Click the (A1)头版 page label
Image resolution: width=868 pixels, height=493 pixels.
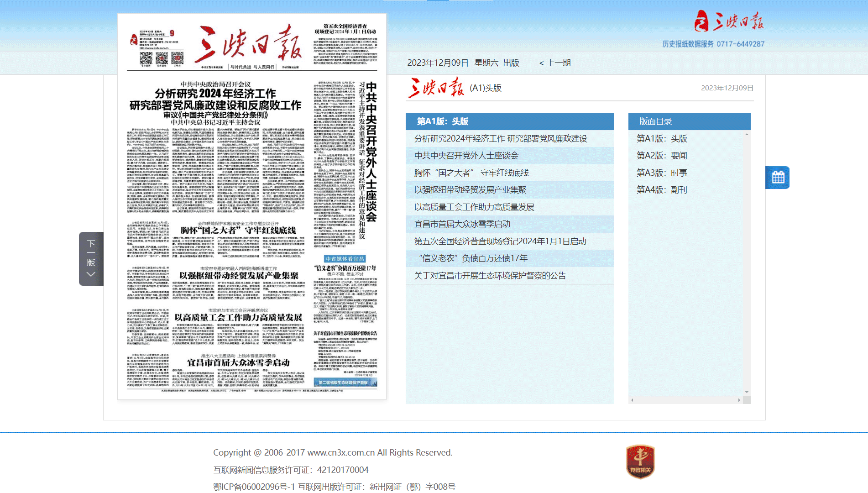(486, 88)
